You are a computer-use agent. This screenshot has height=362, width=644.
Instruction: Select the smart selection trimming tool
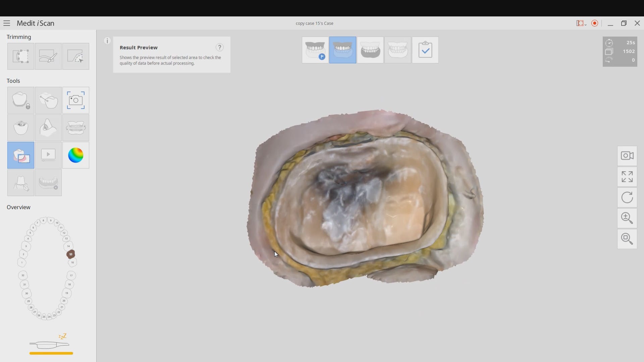pyautogui.click(x=76, y=56)
